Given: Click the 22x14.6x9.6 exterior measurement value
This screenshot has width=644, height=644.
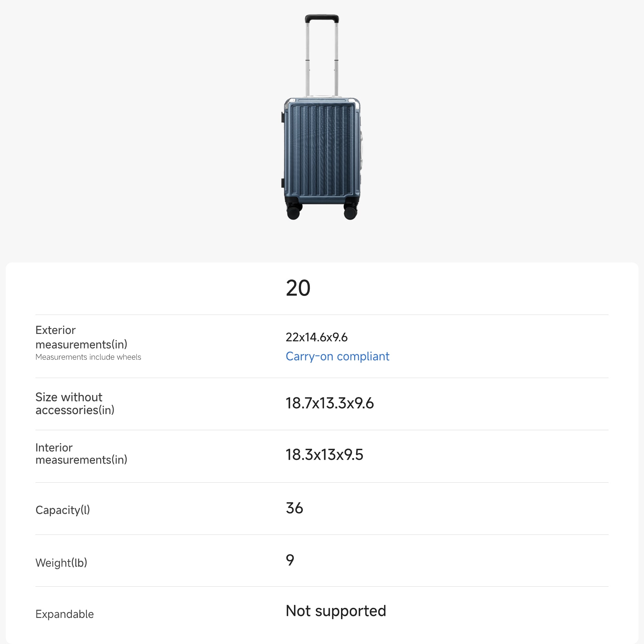Looking at the screenshot, I should [x=316, y=337].
